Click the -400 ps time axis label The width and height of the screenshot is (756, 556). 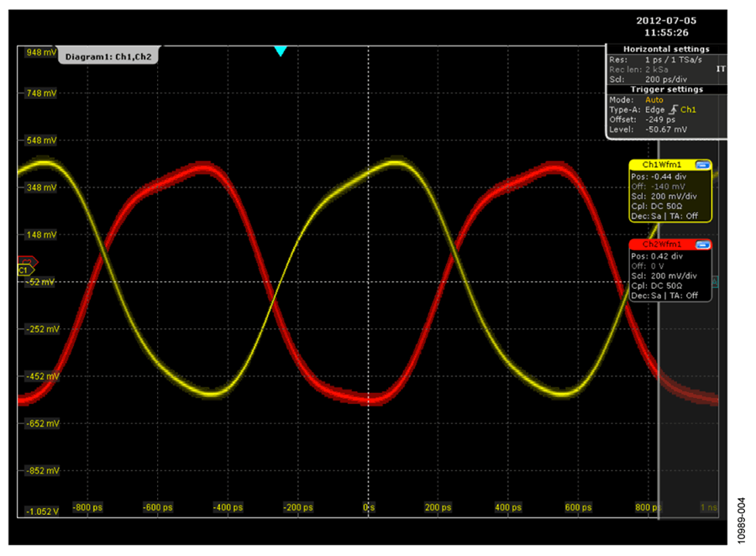click(228, 507)
